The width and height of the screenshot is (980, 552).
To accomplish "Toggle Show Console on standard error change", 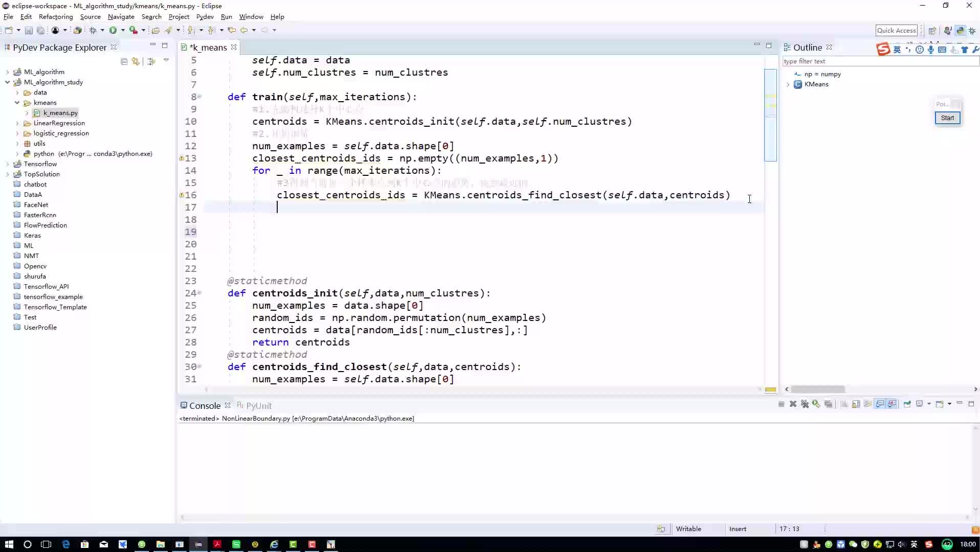I will [x=892, y=404].
